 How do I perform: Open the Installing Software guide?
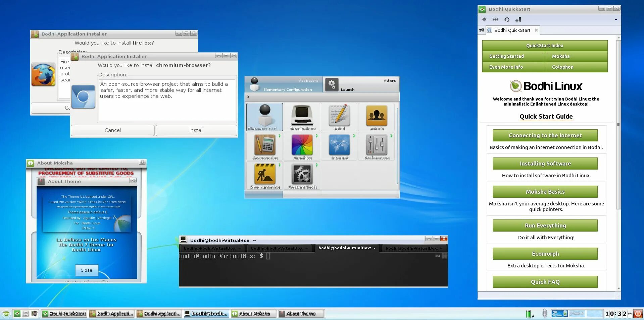[x=545, y=164]
